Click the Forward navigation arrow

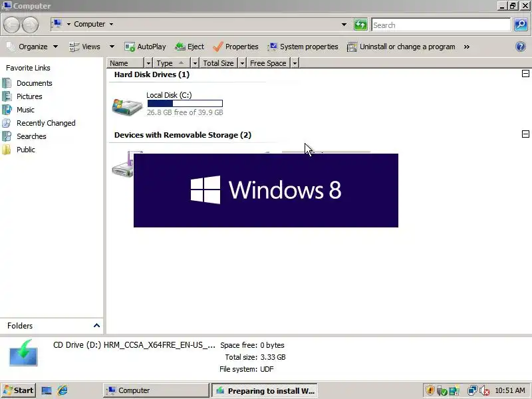click(x=30, y=25)
